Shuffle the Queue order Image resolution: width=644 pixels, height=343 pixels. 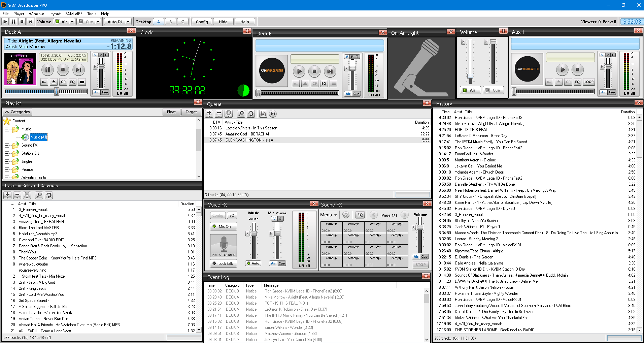pyautogui.click(x=250, y=114)
